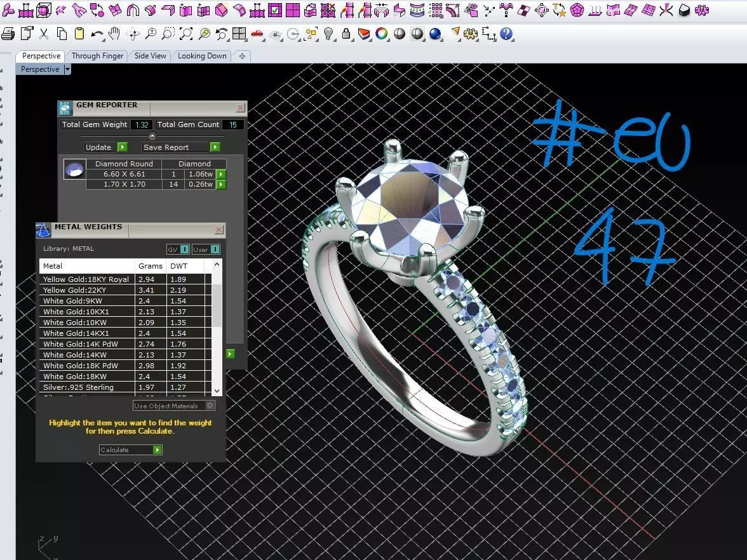747x560 pixels.
Task: Click the Calculate button
Action: tap(131, 450)
